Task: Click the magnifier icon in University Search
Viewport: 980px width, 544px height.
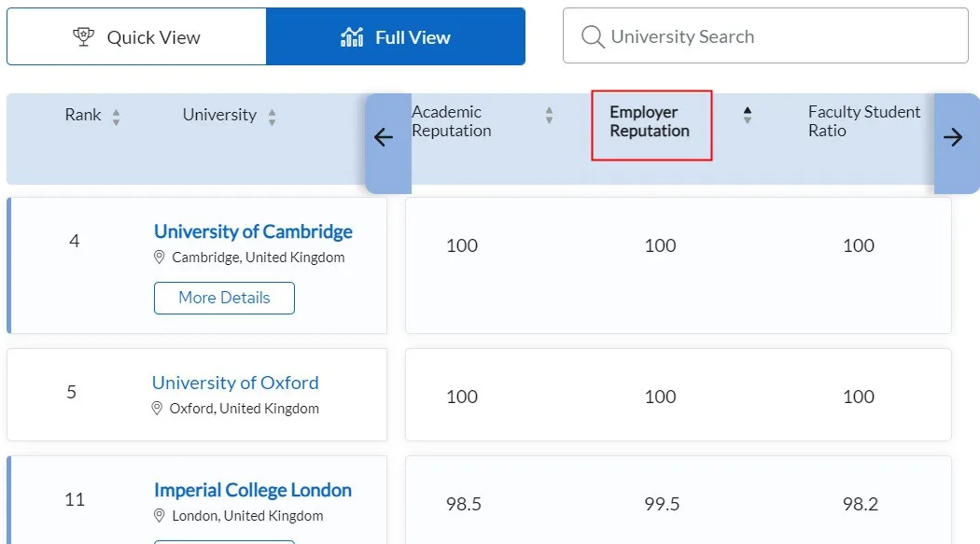Action: coord(593,36)
